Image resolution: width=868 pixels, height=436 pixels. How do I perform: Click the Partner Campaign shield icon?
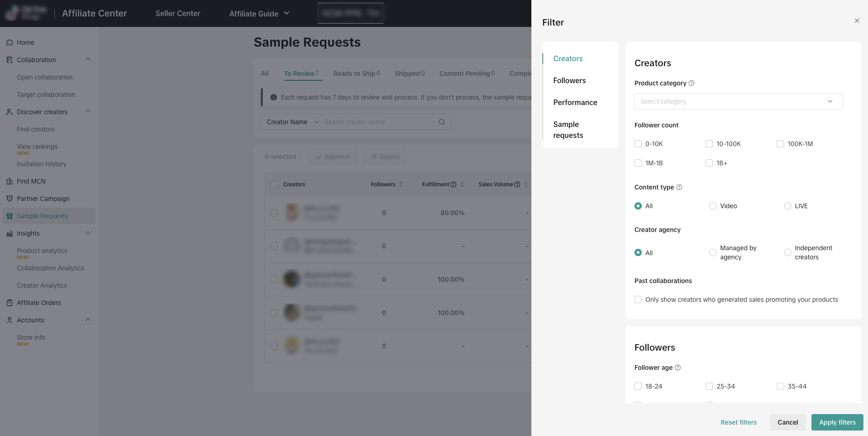[10, 199]
